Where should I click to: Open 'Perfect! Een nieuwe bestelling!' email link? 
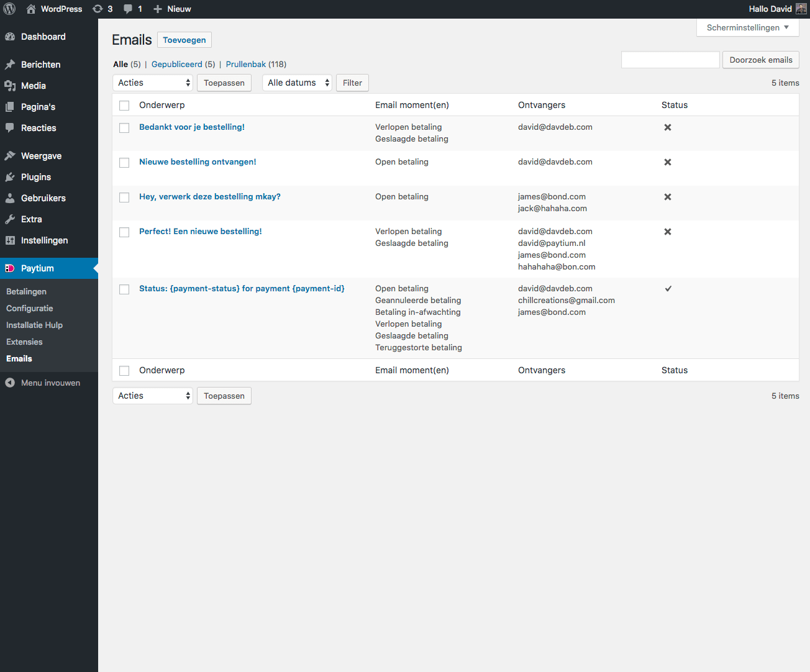pyautogui.click(x=200, y=231)
